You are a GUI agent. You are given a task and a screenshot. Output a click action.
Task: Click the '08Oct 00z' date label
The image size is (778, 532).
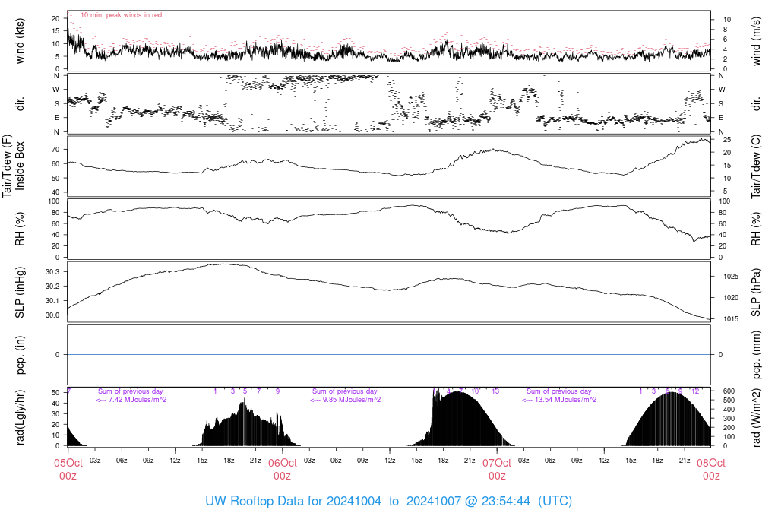tap(711, 470)
